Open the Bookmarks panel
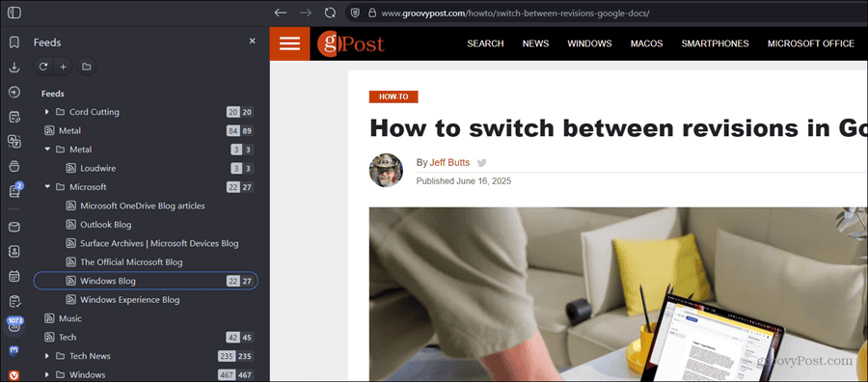The height and width of the screenshot is (383, 868). 14,42
